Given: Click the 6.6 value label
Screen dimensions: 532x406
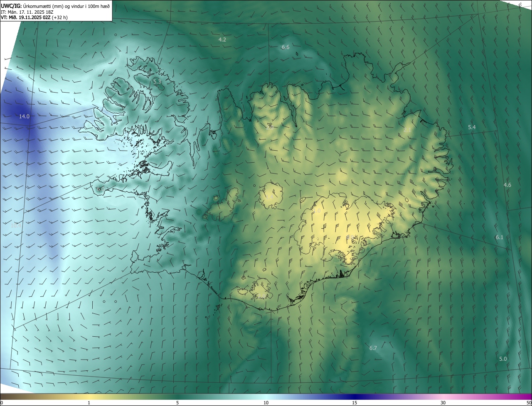Looking at the screenshot, I should point(286,47).
